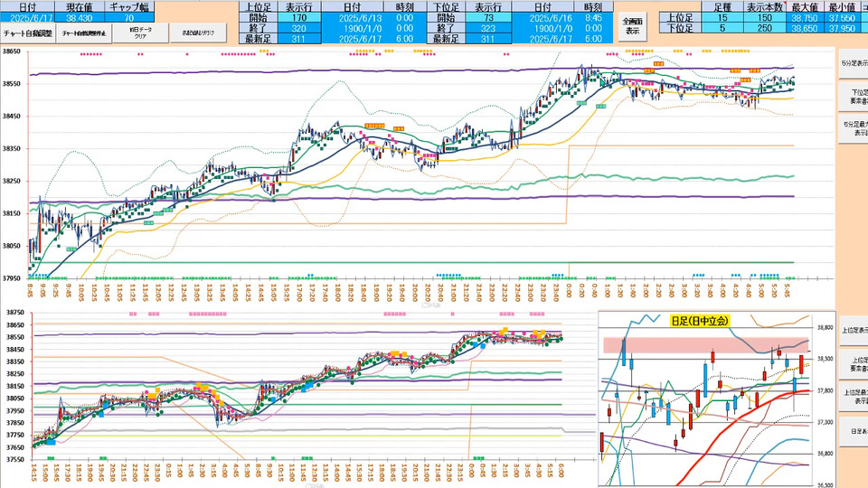Click the チャート自動調整停止 button
The height and width of the screenshot is (488, 868).
tap(84, 33)
